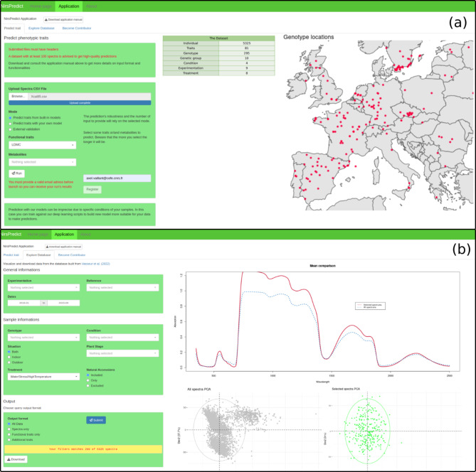The height and width of the screenshot is (472, 476).
Task: Choose 'Spectra only' output format
Action: pyautogui.click(x=10, y=429)
